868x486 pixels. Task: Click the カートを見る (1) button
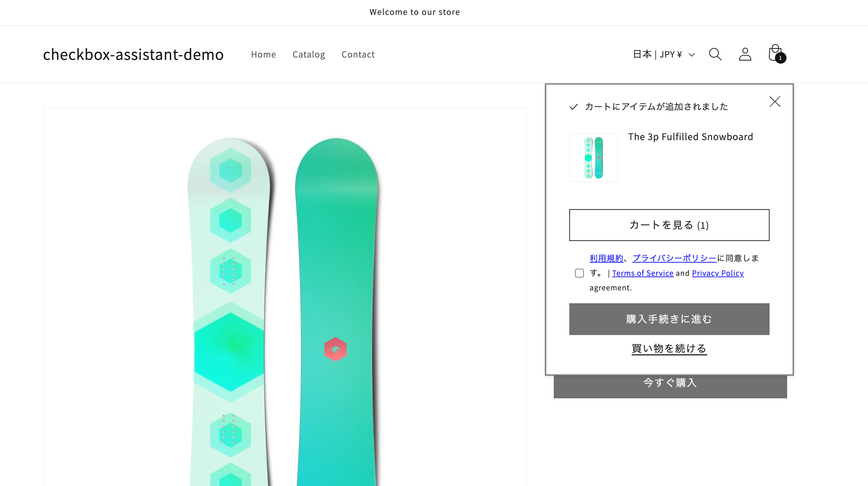point(669,225)
